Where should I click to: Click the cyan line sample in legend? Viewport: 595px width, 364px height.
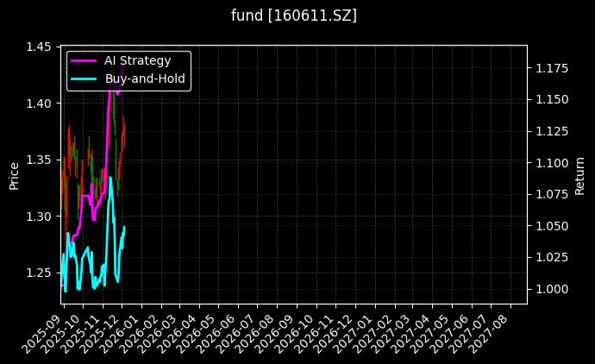(x=84, y=79)
